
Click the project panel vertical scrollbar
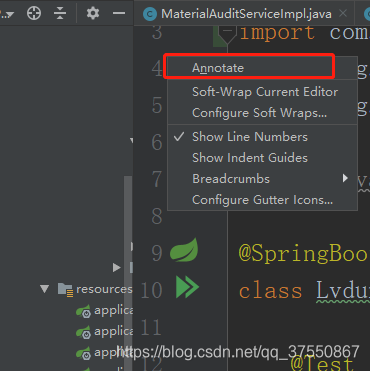[x=128, y=273]
